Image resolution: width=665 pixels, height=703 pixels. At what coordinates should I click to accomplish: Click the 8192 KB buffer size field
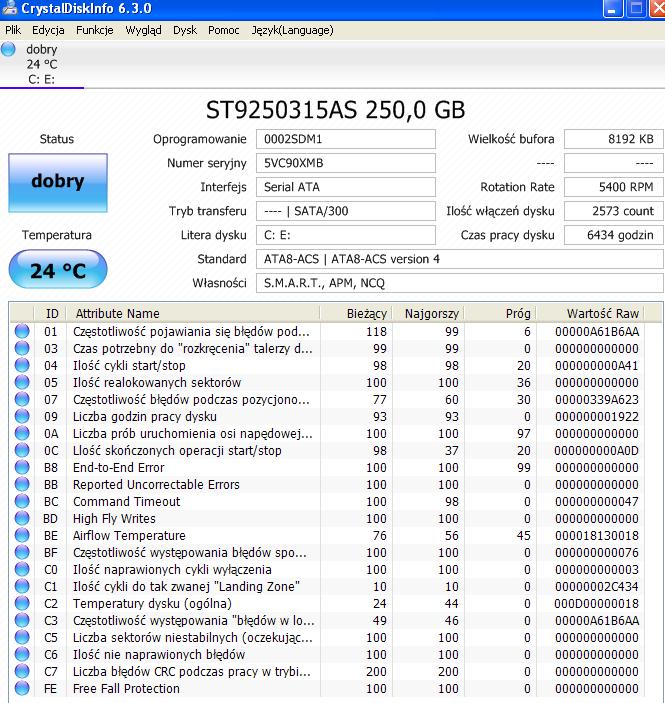[613, 139]
